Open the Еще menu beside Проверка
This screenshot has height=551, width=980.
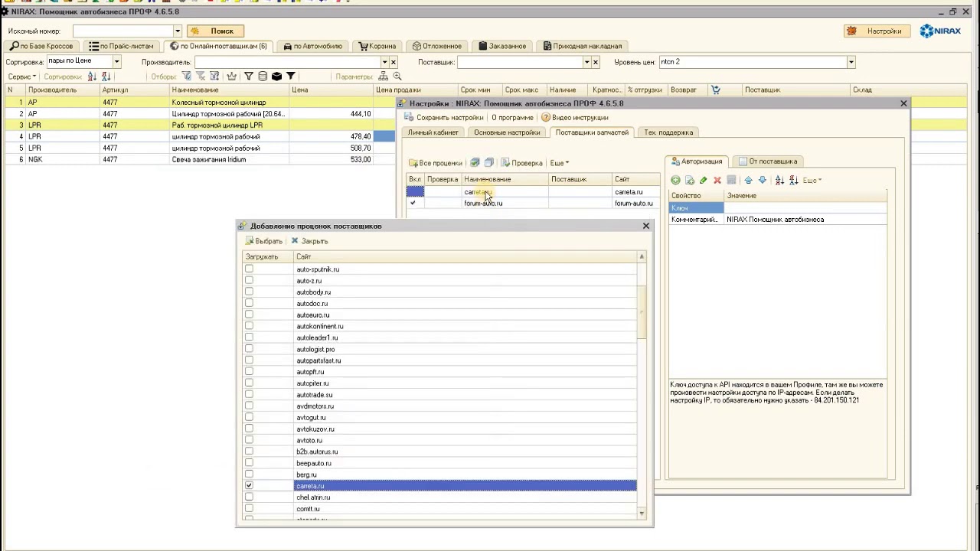559,163
